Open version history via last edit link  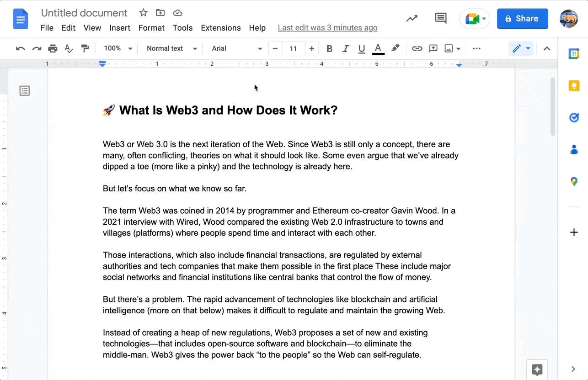[x=327, y=28]
